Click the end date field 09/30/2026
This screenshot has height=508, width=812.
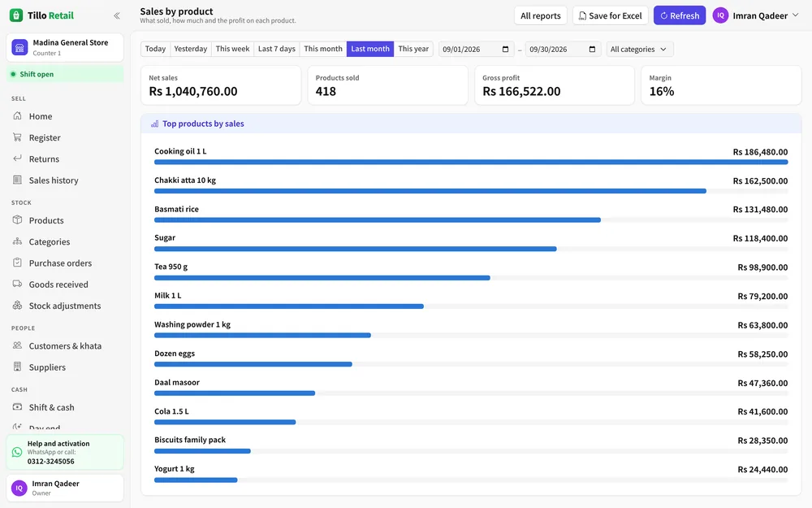[x=563, y=50]
